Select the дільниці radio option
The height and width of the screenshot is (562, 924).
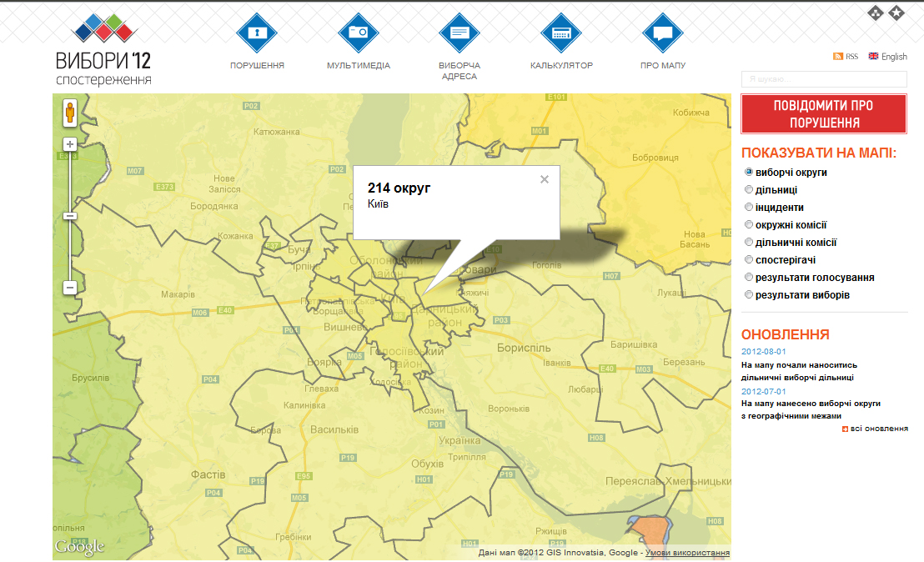pyautogui.click(x=749, y=189)
